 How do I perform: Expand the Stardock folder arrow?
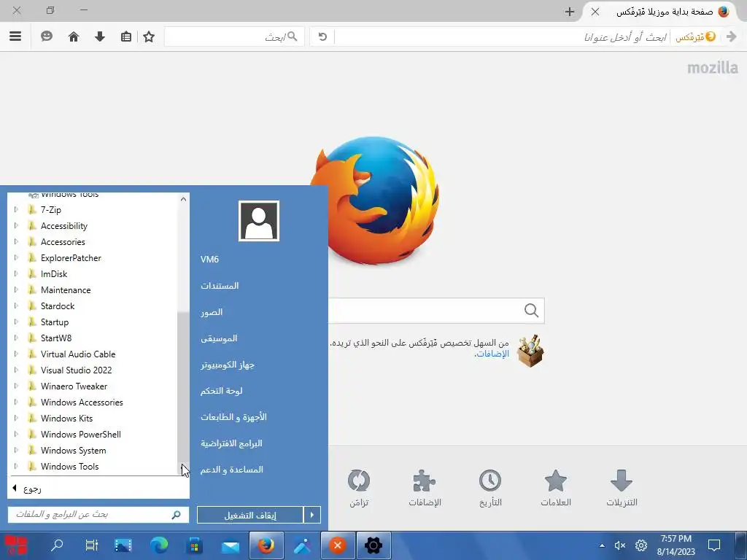pos(16,306)
